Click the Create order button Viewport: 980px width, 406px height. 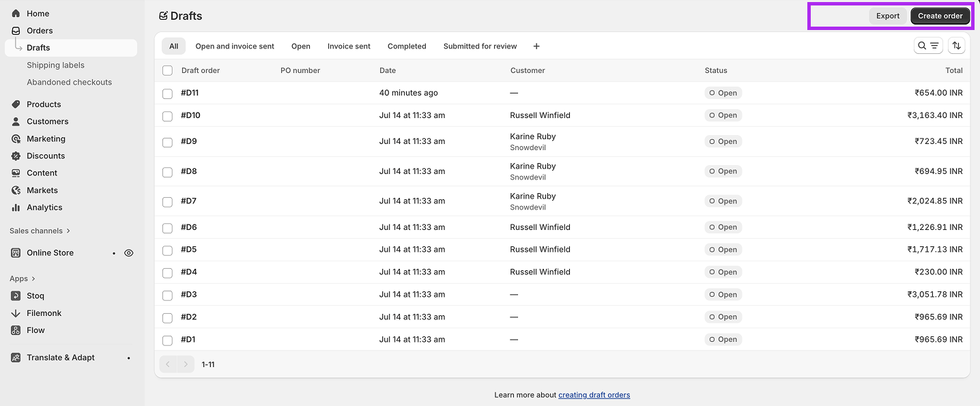(x=940, y=16)
